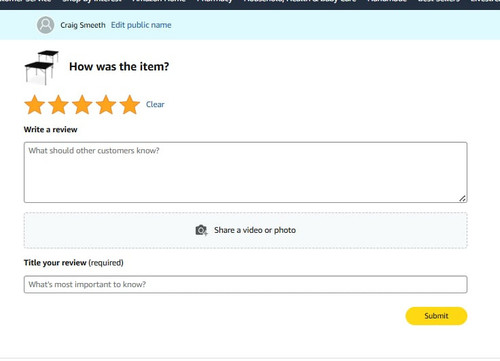500x361 pixels.
Task: Open the Craig Smeeth profile avatar
Action: [46, 25]
